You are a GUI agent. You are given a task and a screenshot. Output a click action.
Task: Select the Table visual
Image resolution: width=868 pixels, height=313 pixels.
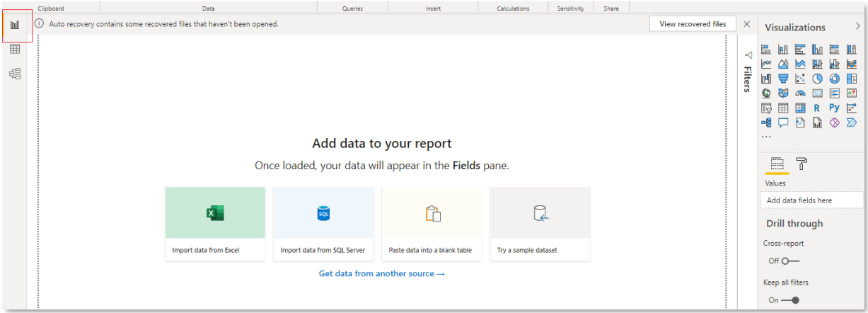[x=783, y=108]
